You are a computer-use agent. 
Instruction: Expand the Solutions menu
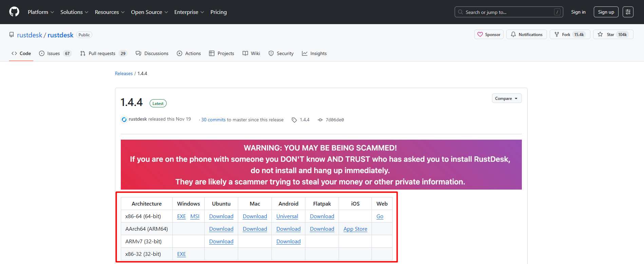pyautogui.click(x=74, y=12)
